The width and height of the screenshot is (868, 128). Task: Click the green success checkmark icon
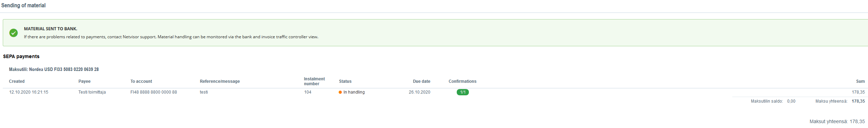(14, 33)
